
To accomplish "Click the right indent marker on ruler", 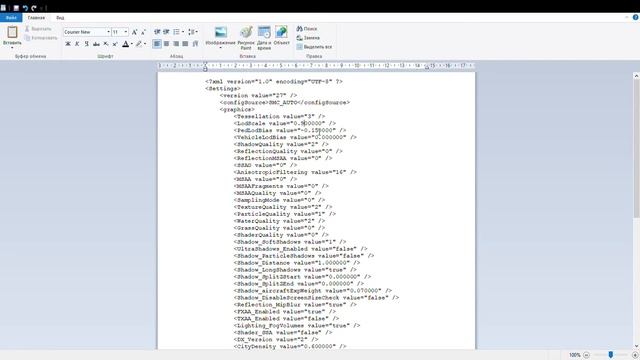I will tap(427, 67).
